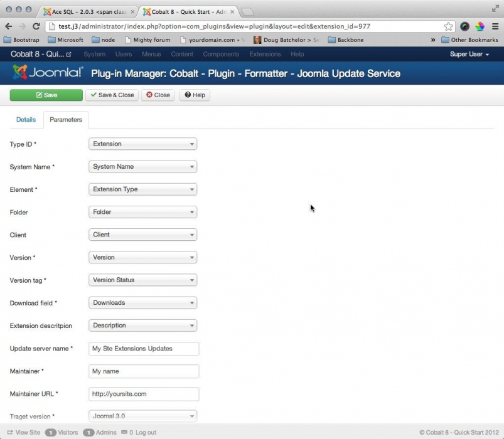The width and height of the screenshot is (504, 439).
Task: Expand the Download field dropdown
Action: pyautogui.click(x=143, y=303)
